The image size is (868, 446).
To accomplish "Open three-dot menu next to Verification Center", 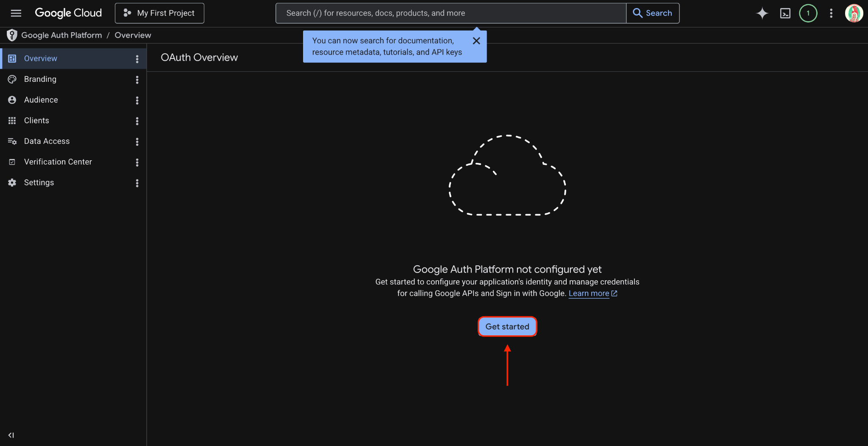I will tap(137, 162).
